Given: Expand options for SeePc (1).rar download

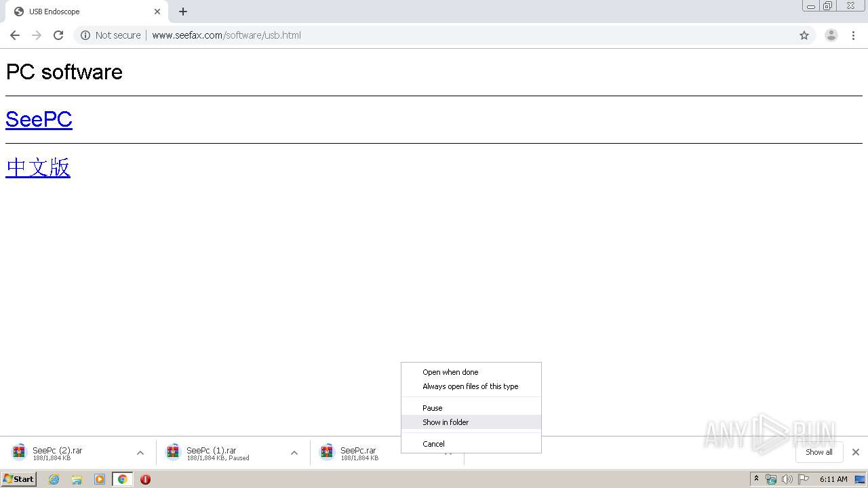Looking at the screenshot, I should 294,453.
